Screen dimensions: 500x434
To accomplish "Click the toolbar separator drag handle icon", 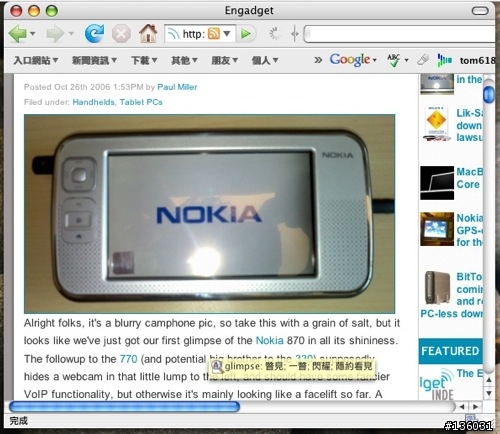I will coord(295,34).
